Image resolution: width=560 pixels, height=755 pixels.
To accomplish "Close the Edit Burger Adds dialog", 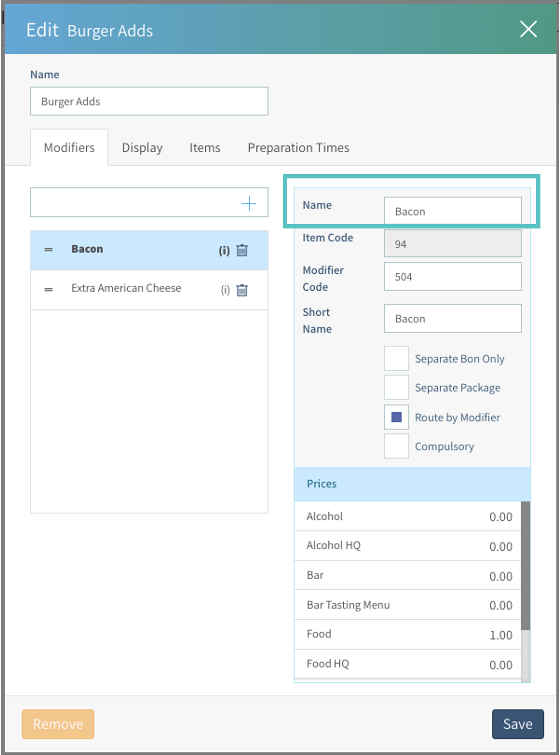I will coord(528,29).
